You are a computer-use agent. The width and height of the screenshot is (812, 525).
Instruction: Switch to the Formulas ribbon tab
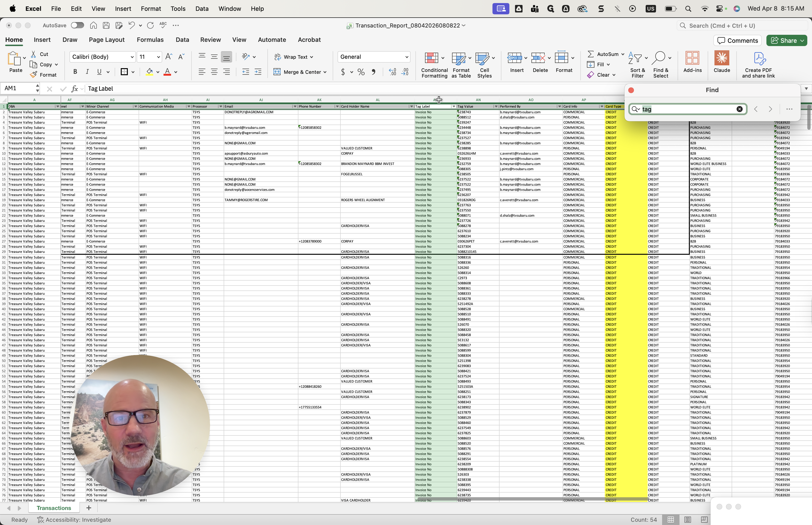(150, 40)
